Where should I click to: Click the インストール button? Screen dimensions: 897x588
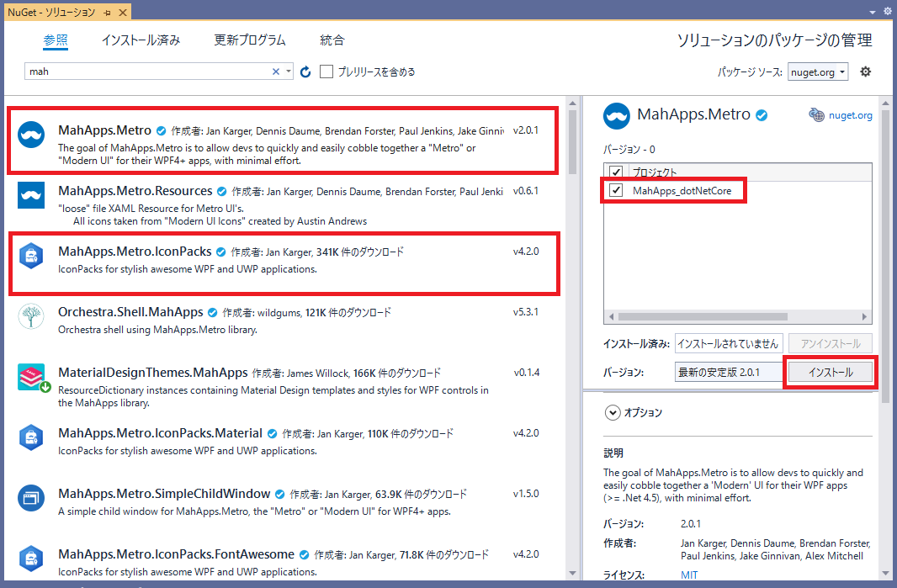(830, 373)
